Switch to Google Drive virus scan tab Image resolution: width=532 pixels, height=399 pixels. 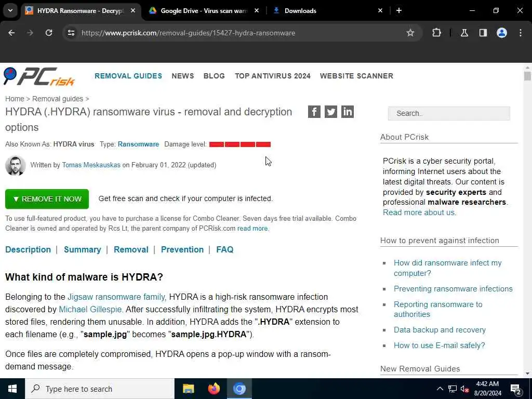(204, 11)
